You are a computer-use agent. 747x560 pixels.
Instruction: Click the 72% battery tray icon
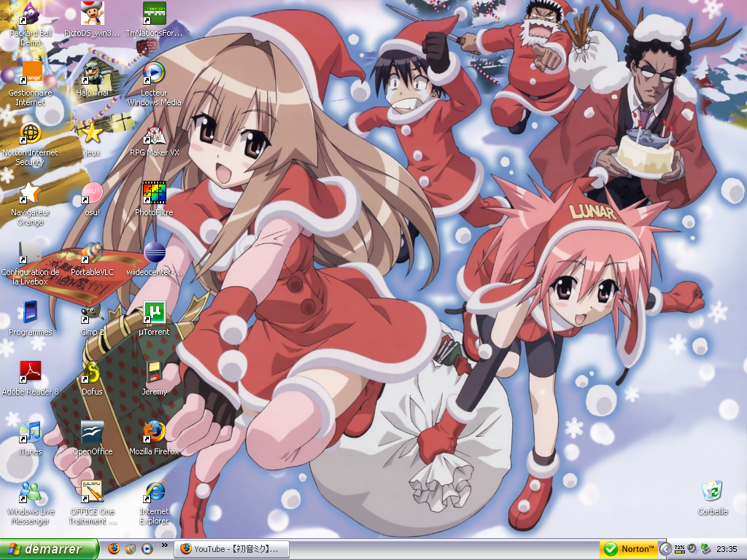coord(680,549)
